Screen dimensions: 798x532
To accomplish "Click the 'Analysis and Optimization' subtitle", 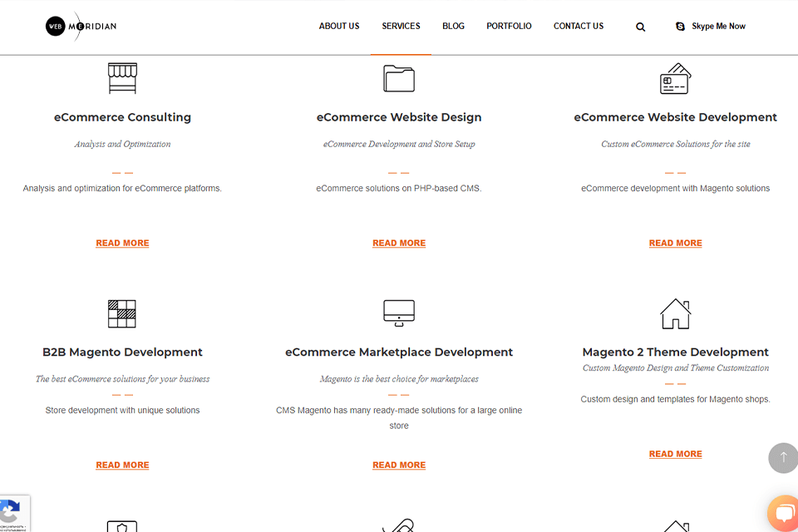I will point(123,144).
